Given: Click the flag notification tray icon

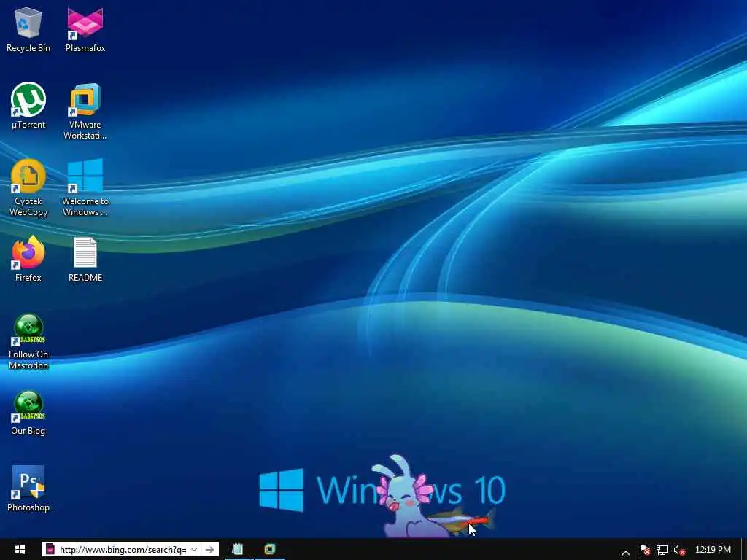Looking at the screenshot, I should [645, 550].
